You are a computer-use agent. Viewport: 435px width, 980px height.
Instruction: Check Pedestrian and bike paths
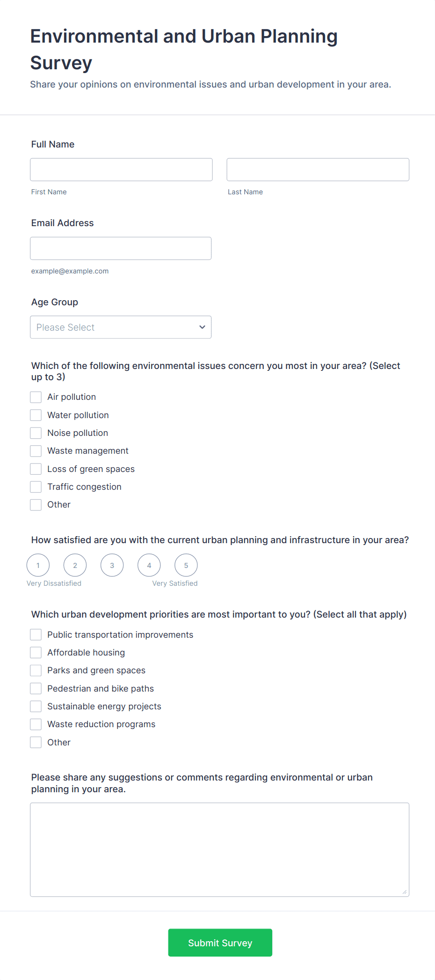pyautogui.click(x=36, y=689)
